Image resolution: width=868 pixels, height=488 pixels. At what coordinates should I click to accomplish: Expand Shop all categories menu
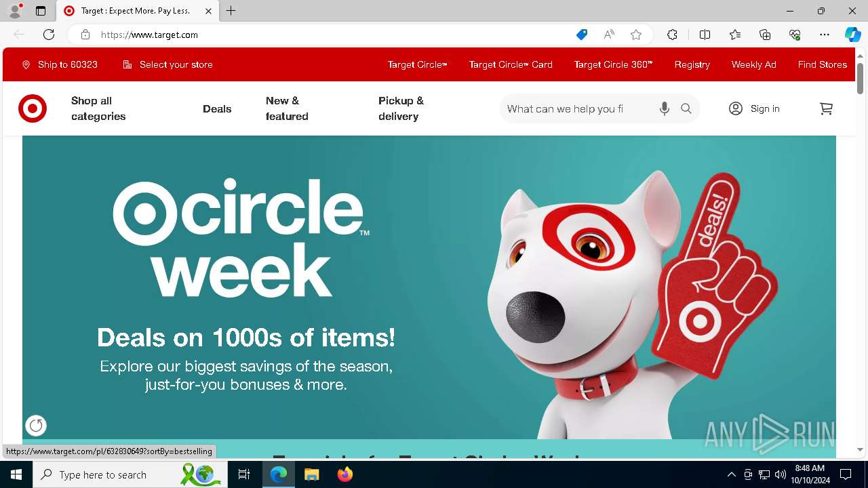[x=98, y=108]
